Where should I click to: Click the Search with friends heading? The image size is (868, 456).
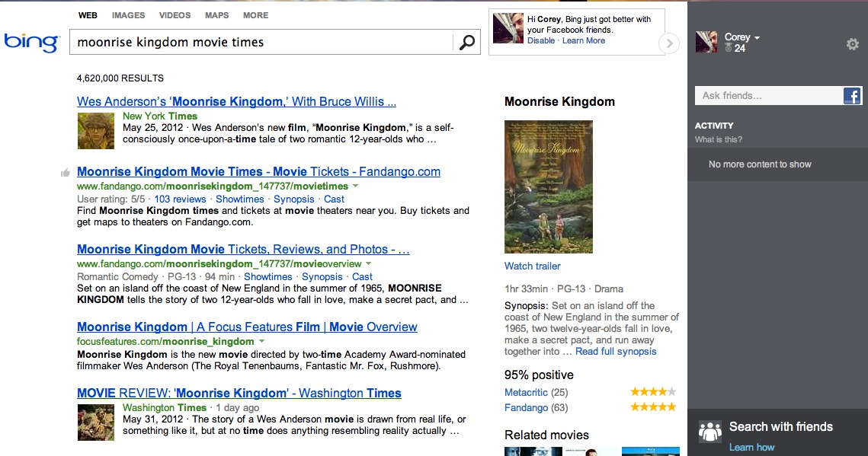click(x=780, y=427)
